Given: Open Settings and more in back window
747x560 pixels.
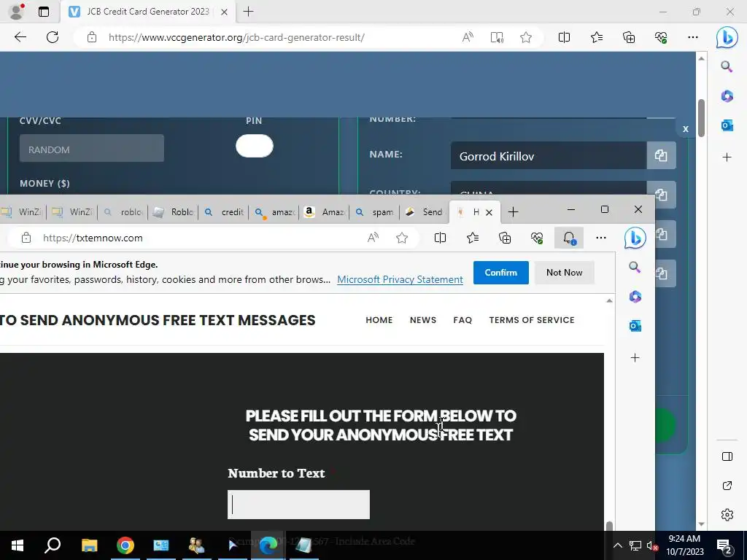Looking at the screenshot, I should [x=693, y=37].
